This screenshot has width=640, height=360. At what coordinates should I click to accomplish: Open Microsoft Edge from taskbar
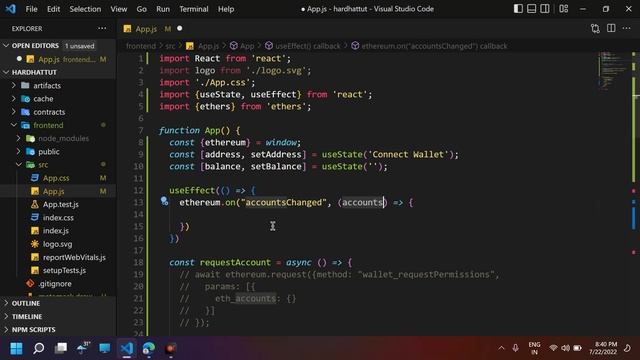pyautogui.click(x=149, y=348)
